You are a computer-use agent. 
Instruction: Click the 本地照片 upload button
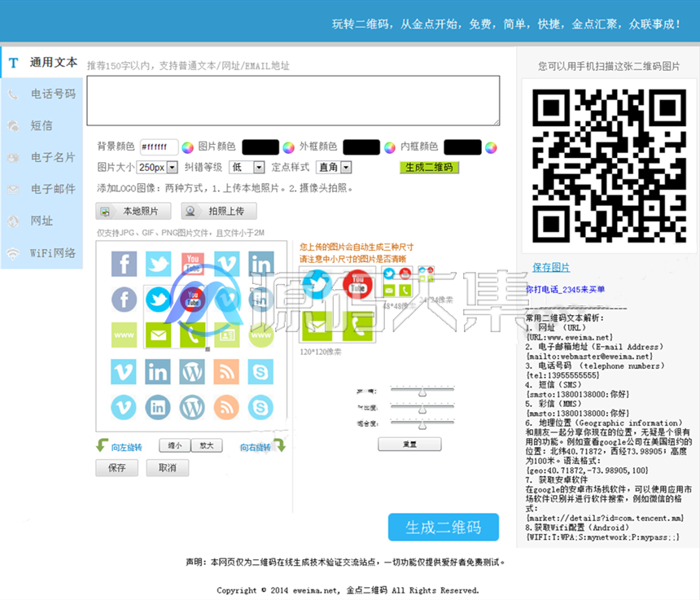(x=133, y=211)
